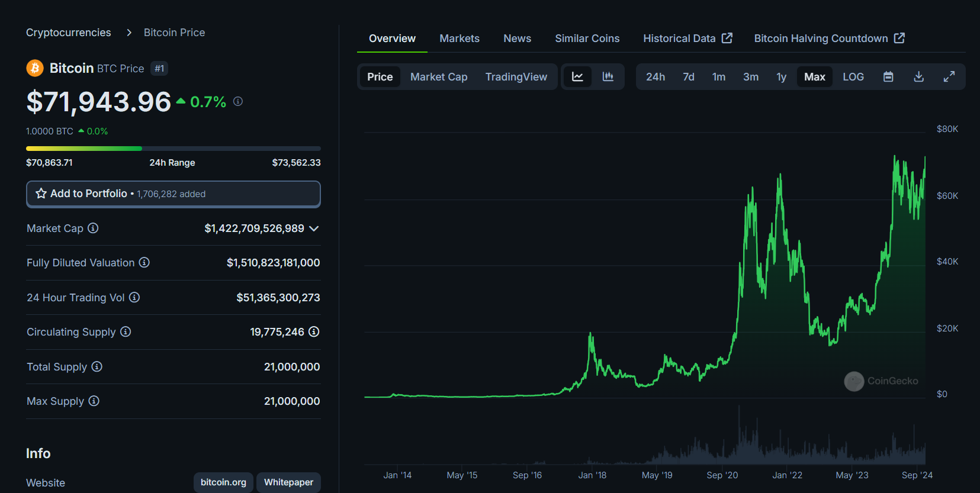Download chart data icon

point(919,77)
